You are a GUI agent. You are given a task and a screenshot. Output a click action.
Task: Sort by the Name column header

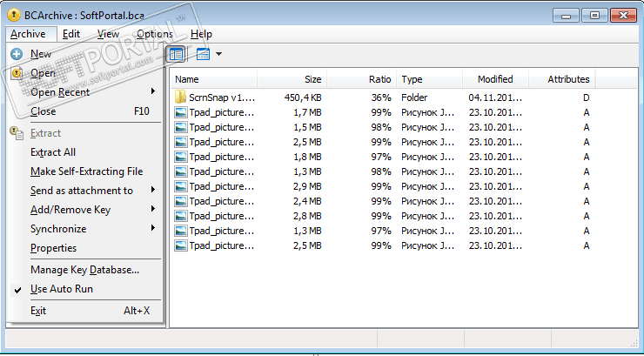coord(213,79)
